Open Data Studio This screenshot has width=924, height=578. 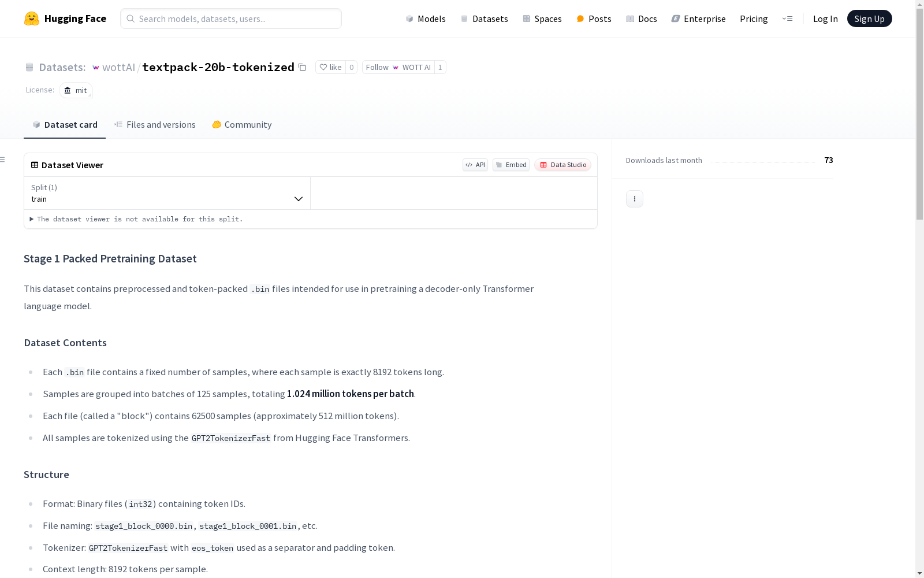click(562, 165)
